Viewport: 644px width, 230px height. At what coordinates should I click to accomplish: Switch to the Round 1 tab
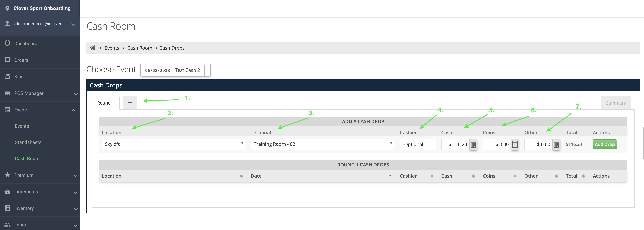coord(105,103)
